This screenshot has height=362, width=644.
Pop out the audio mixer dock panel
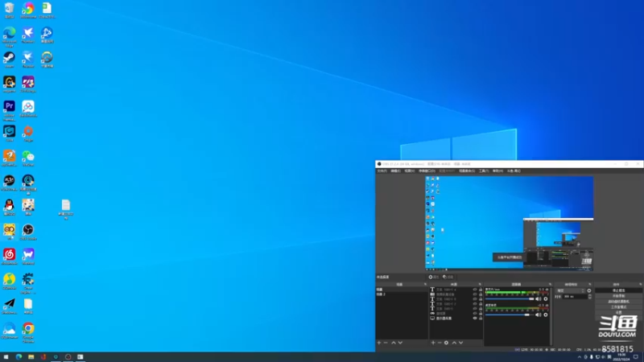[550, 284]
